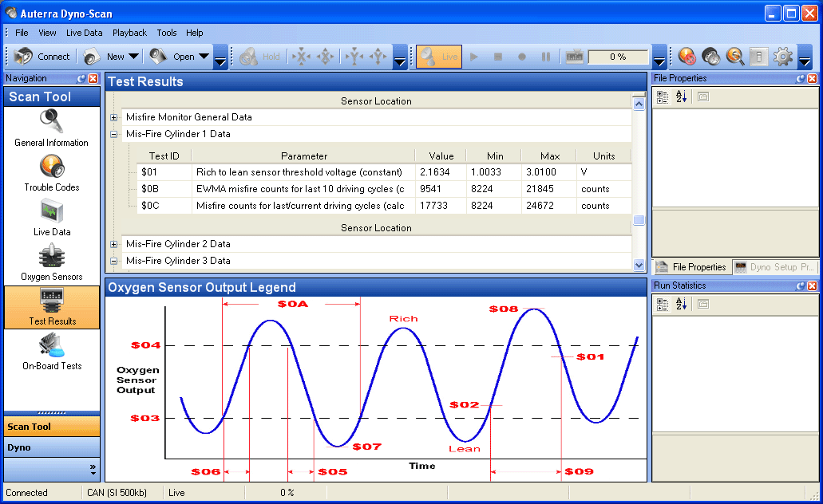This screenshot has height=504, width=823.
Task: Click the Hold toolbar button
Action: tap(259, 57)
